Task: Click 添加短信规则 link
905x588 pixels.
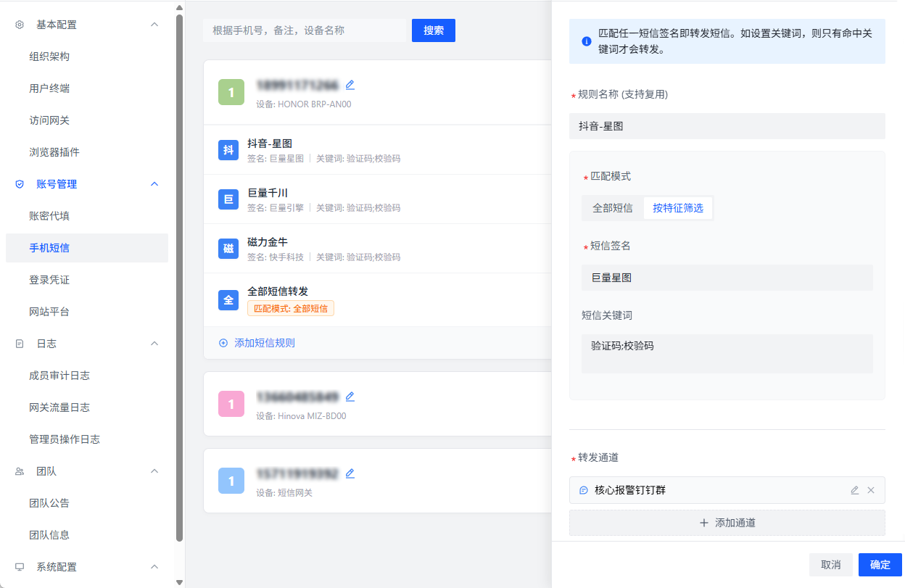Action: [x=265, y=343]
